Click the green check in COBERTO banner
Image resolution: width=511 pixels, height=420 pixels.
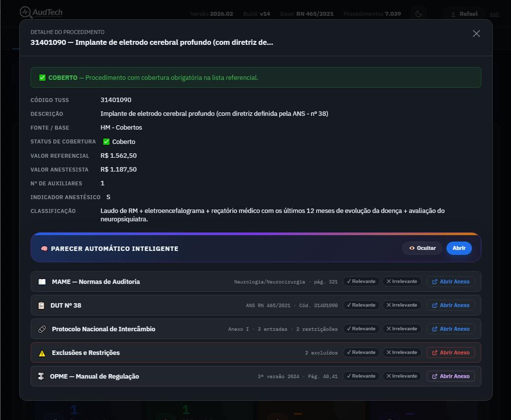(x=42, y=78)
